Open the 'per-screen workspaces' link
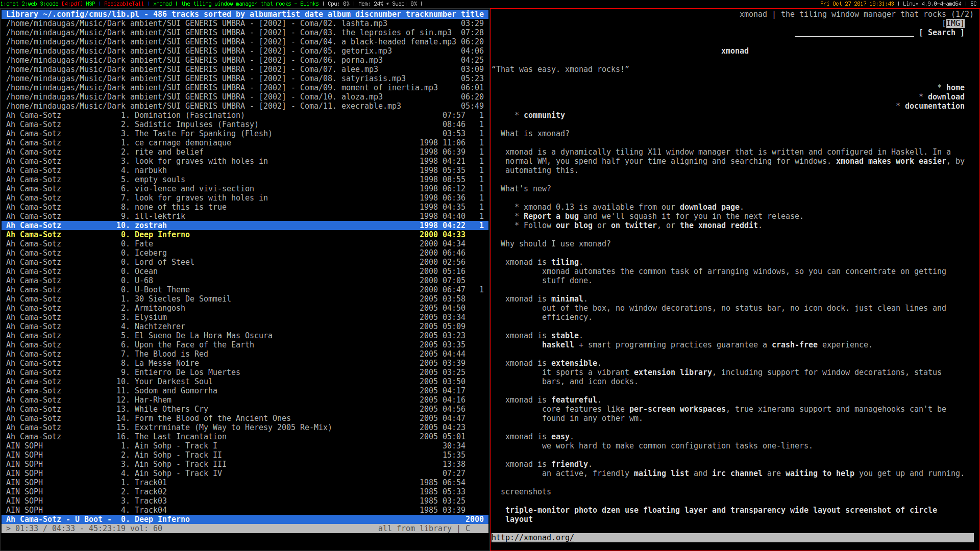Image resolution: width=980 pixels, height=551 pixels. click(677, 409)
